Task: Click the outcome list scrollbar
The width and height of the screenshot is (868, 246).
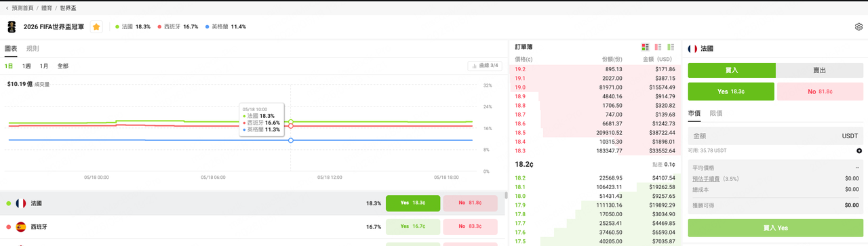Action: click(505, 195)
